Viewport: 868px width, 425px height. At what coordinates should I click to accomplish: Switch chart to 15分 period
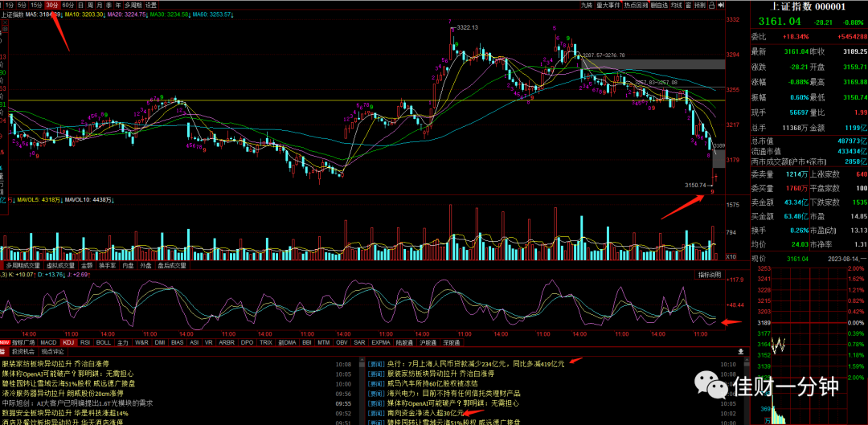tap(36, 5)
